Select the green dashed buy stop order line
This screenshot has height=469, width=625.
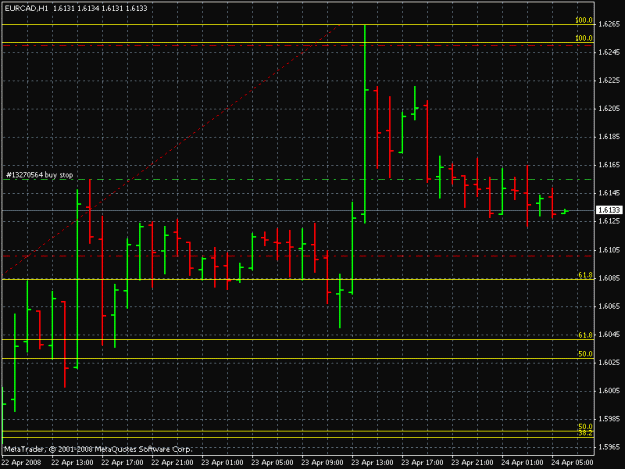(298, 180)
